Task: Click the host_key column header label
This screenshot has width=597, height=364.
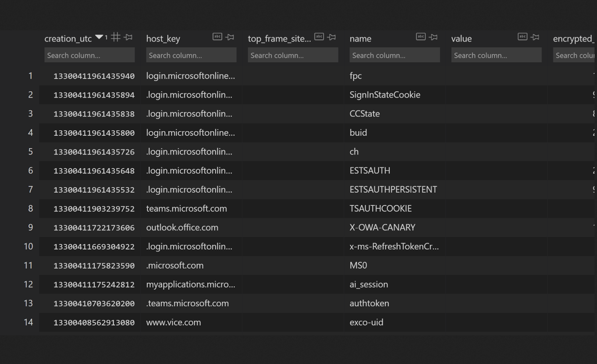Action: click(x=163, y=39)
